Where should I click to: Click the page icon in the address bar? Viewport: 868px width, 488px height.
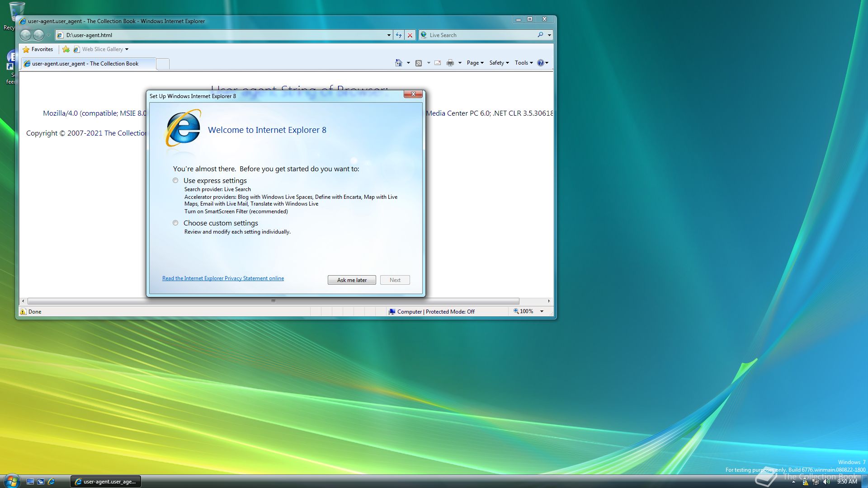point(60,35)
